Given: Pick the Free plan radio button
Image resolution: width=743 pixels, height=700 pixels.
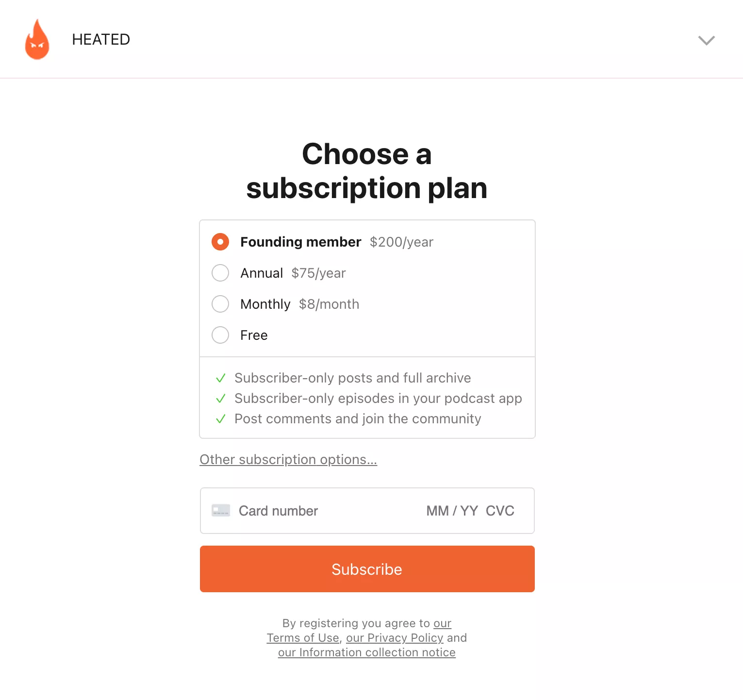Looking at the screenshot, I should [220, 335].
